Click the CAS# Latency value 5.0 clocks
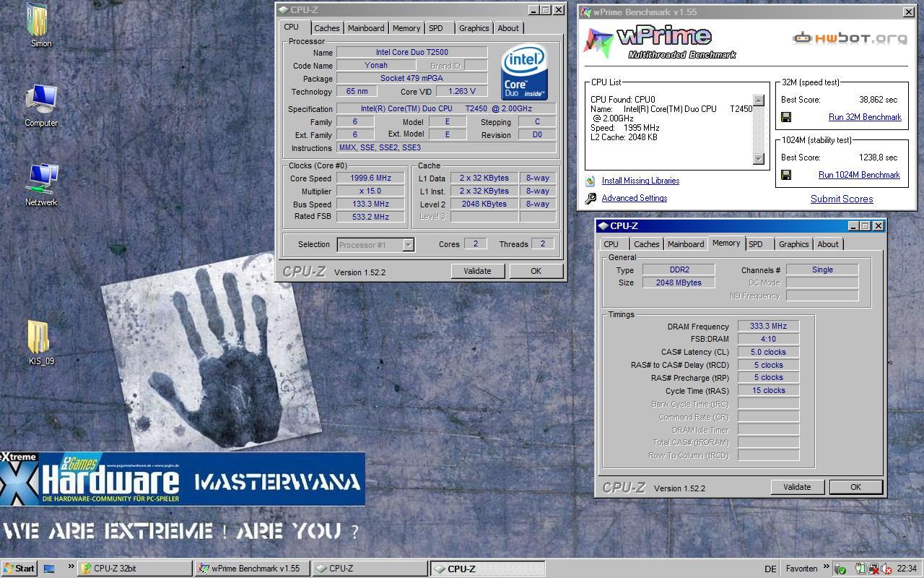Image resolution: width=924 pixels, height=578 pixels. click(x=768, y=353)
